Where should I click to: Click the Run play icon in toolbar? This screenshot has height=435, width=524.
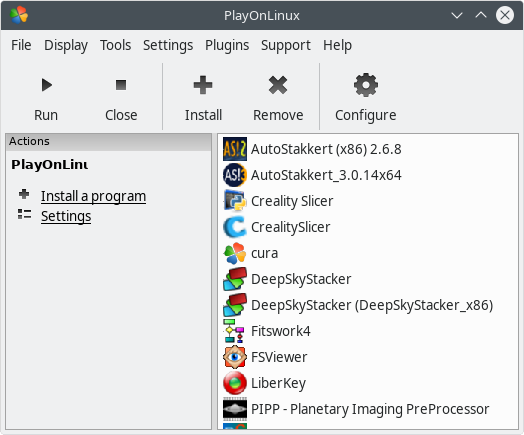coord(47,85)
